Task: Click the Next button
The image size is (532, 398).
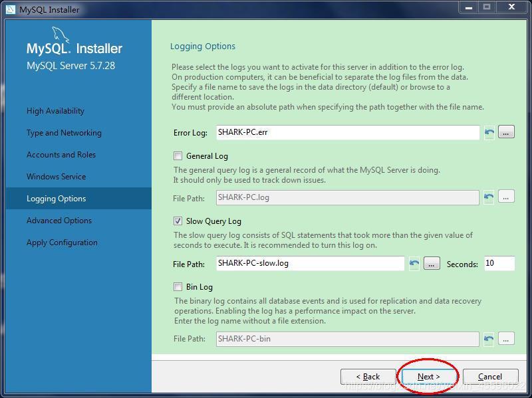Action: tap(428, 376)
